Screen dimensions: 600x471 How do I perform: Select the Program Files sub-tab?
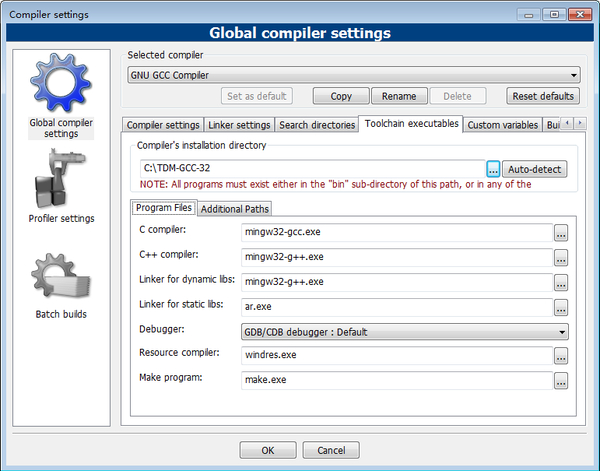point(164,208)
